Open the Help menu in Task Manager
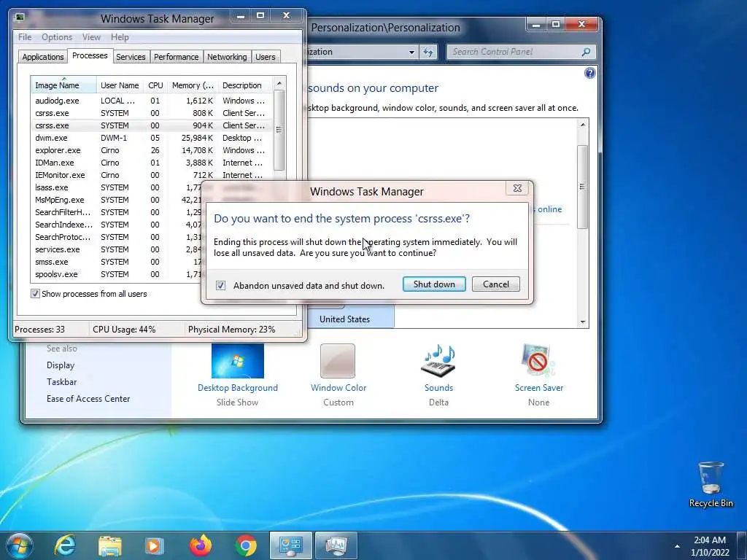This screenshot has width=747, height=560. pyautogui.click(x=120, y=37)
